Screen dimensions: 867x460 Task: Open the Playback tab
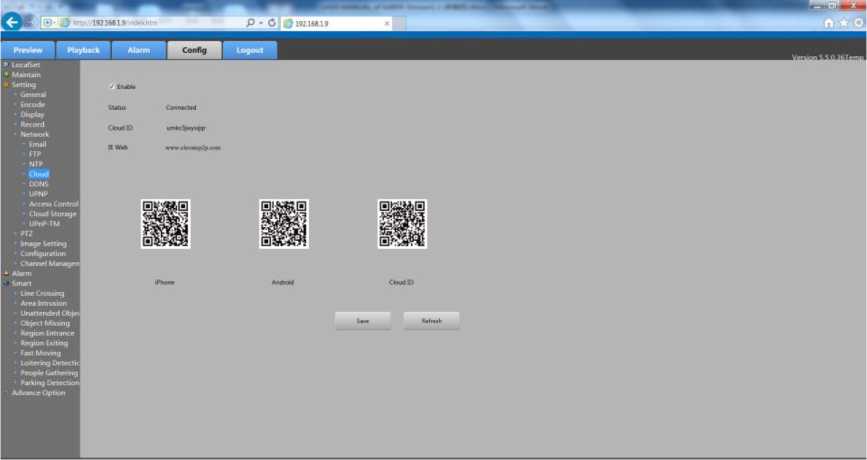(x=83, y=50)
